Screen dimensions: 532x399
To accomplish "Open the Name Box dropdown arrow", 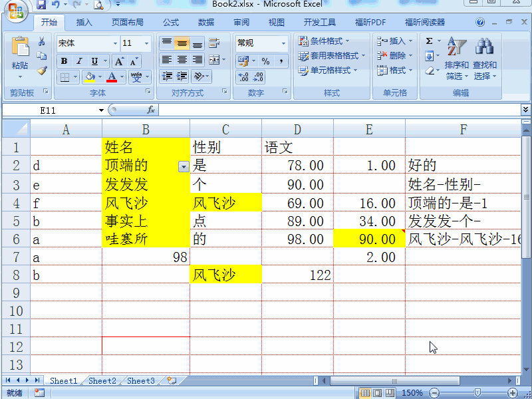I will (x=101, y=110).
